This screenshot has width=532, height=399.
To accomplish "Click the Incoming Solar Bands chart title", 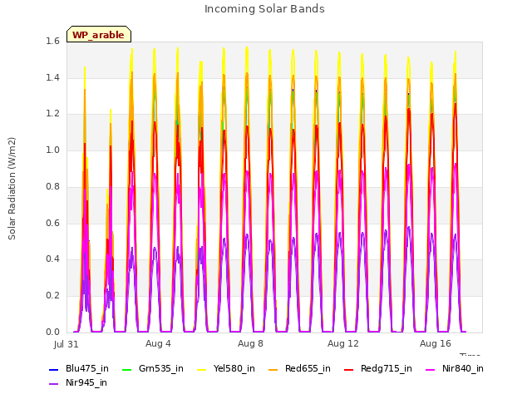I will point(264,9).
